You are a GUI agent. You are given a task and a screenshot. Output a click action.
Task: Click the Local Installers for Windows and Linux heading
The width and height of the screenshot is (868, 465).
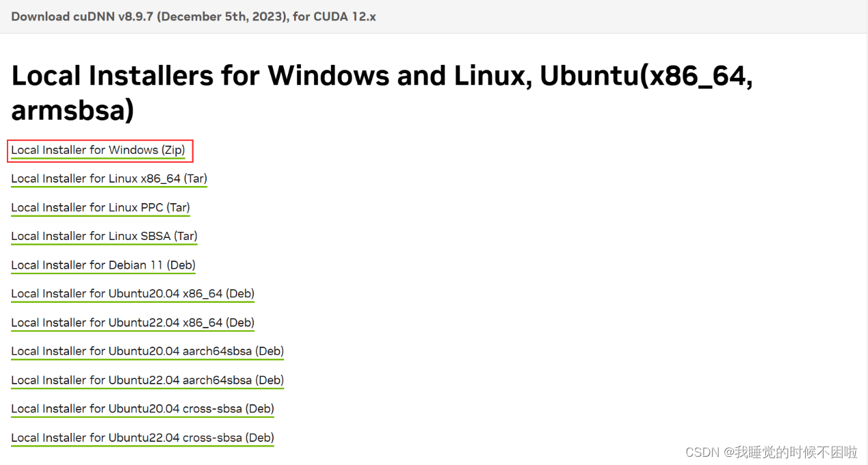click(x=382, y=92)
